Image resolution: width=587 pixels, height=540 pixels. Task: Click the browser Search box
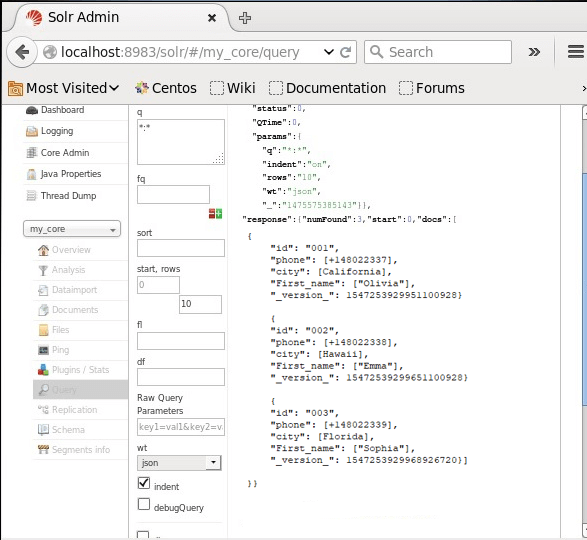(438, 52)
